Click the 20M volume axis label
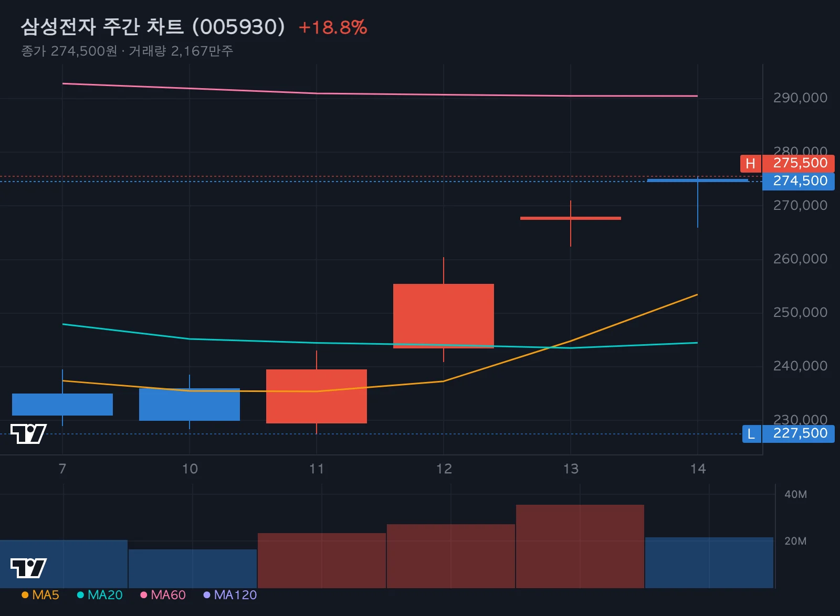The height and width of the screenshot is (616, 840). (x=795, y=541)
